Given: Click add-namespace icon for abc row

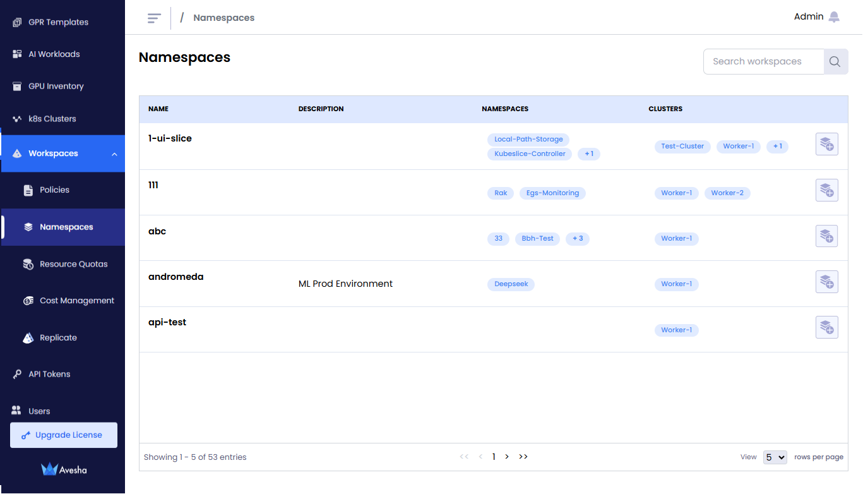Looking at the screenshot, I should pos(826,236).
